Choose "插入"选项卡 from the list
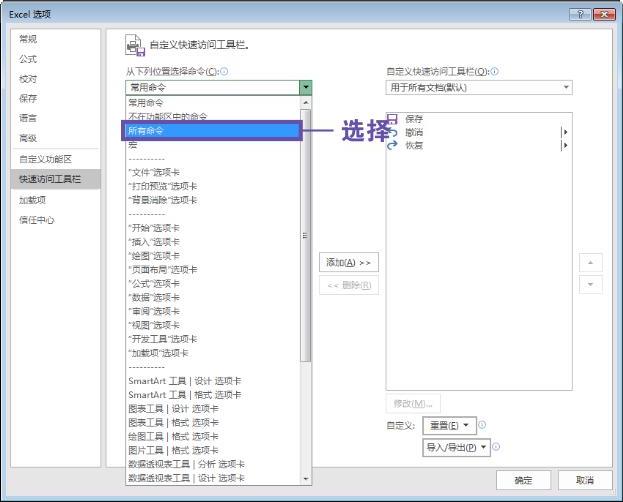 (213, 242)
